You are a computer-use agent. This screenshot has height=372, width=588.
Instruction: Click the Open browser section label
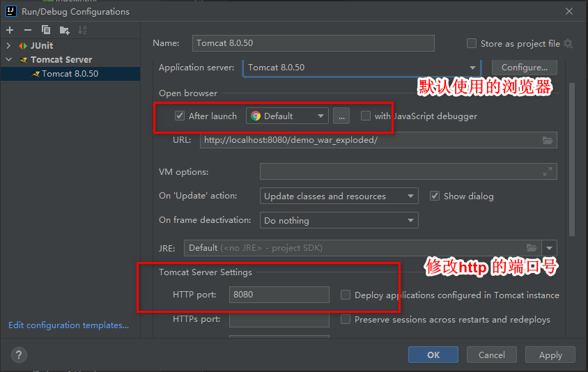tap(188, 93)
